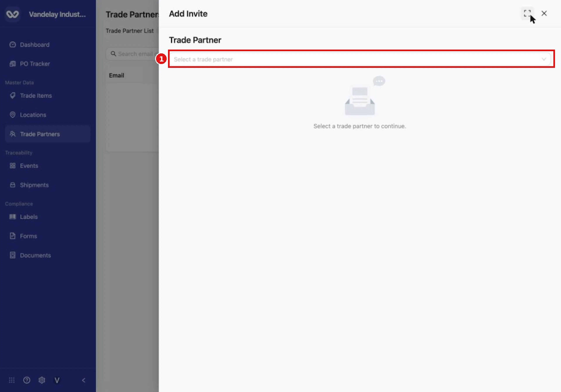This screenshot has height=392, width=561.
Task: Open PO Tracker in the sidebar
Action: coord(48,64)
